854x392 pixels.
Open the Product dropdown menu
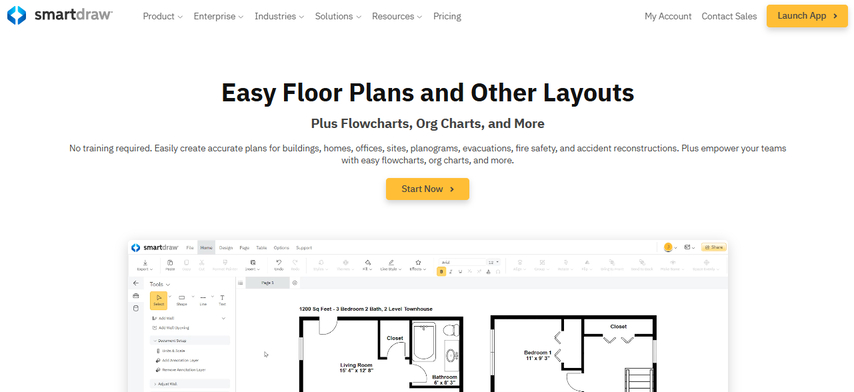(x=162, y=16)
